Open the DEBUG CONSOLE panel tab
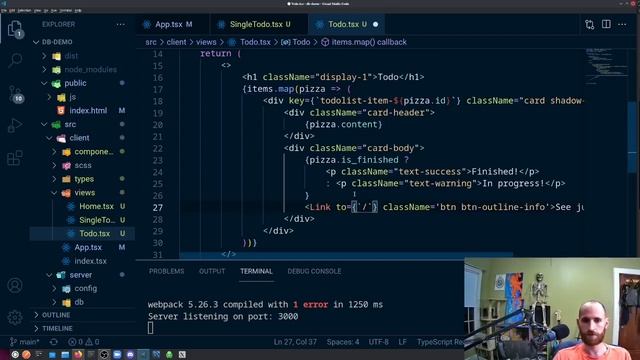This screenshot has width=640, height=360. coord(314,271)
